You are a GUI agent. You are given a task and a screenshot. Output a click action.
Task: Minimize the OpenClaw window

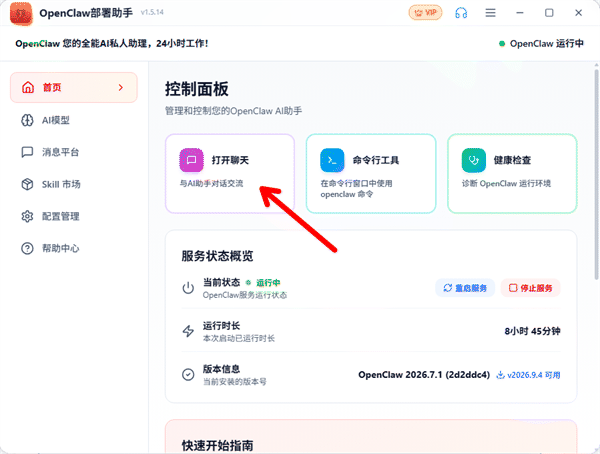pyautogui.click(x=520, y=13)
